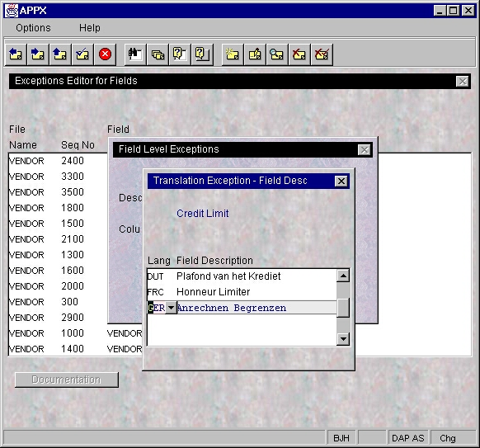480x448 pixels.
Task: Close the Field Level Exceptions window
Action: click(x=365, y=149)
